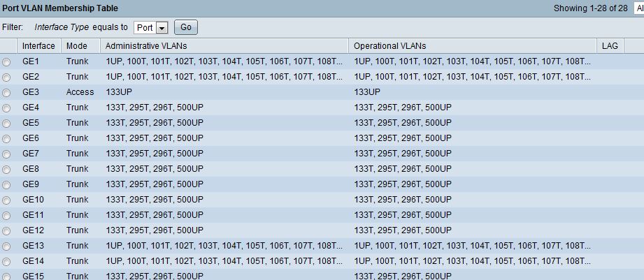The width and height of the screenshot is (644, 280).
Task: Select the radio button for GE13
Action: (x=6, y=246)
